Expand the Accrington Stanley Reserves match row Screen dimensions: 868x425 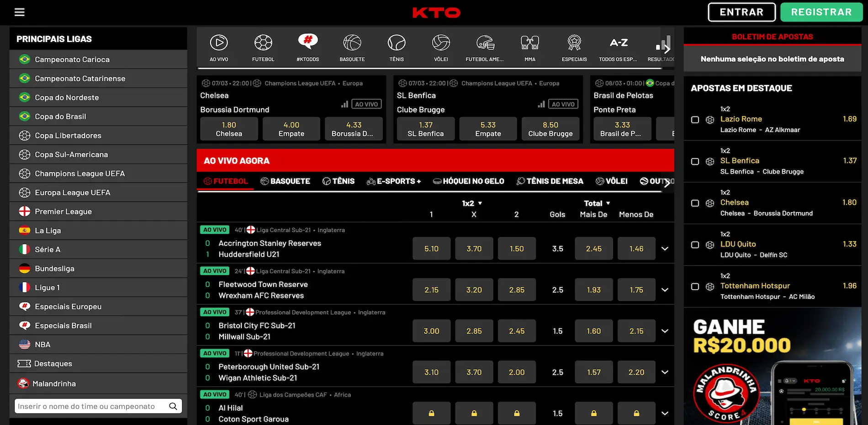[665, 248]
